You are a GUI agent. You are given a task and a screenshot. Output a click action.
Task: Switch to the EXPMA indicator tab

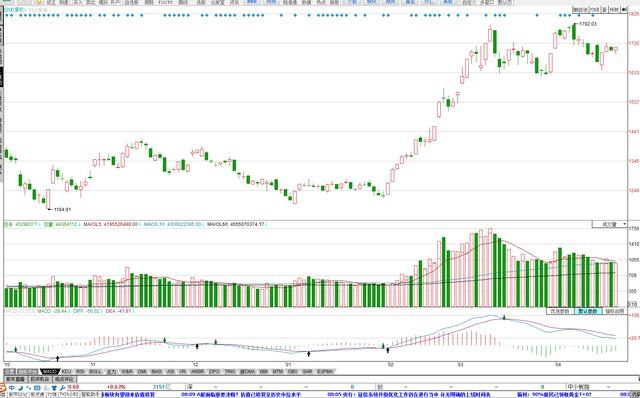click(325, 371)
